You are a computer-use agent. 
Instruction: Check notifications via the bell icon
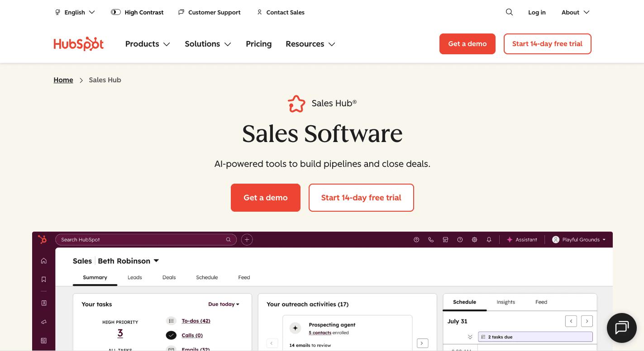(x=489, y=239)
